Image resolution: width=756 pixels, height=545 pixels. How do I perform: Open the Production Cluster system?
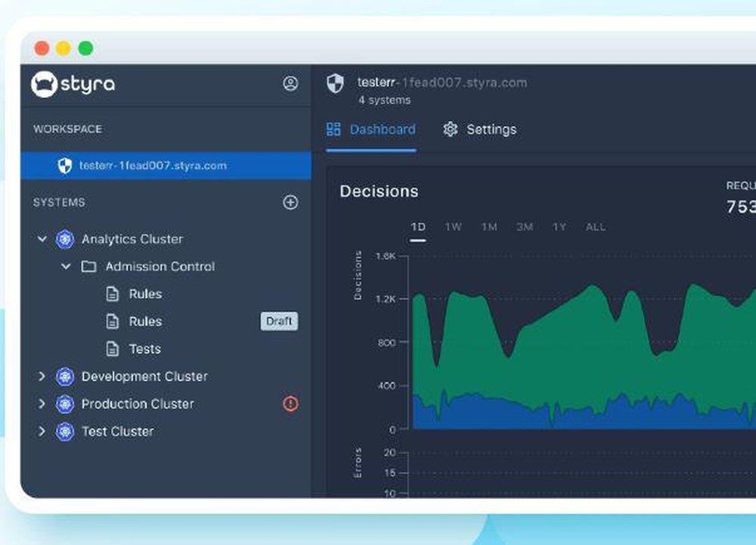138,404
